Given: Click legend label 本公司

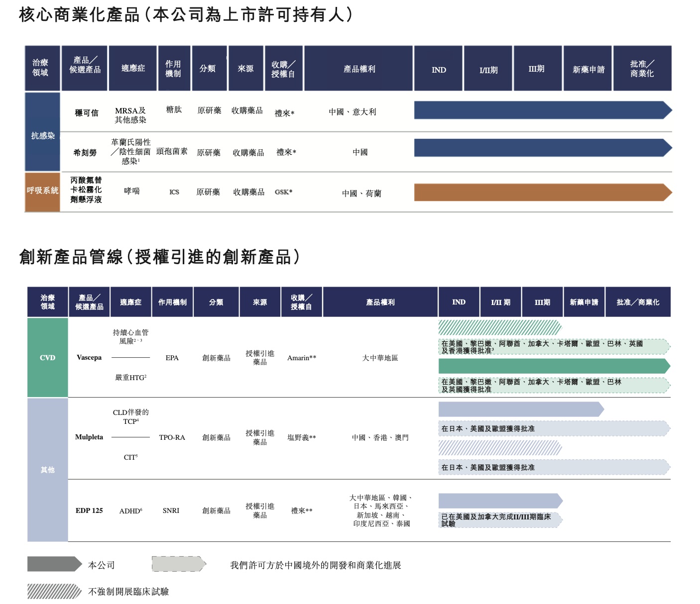Looking at the screenshot, I should pyautogui.click(x=102, y=565).
